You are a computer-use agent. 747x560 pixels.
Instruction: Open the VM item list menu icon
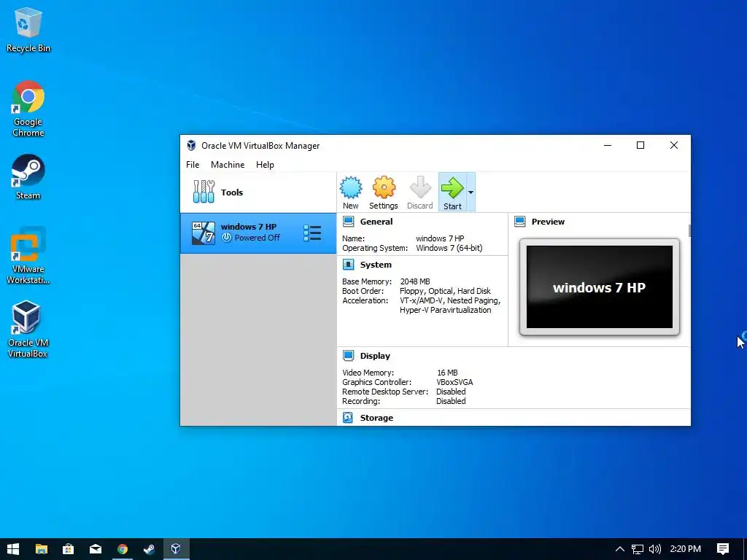point(312,233)
